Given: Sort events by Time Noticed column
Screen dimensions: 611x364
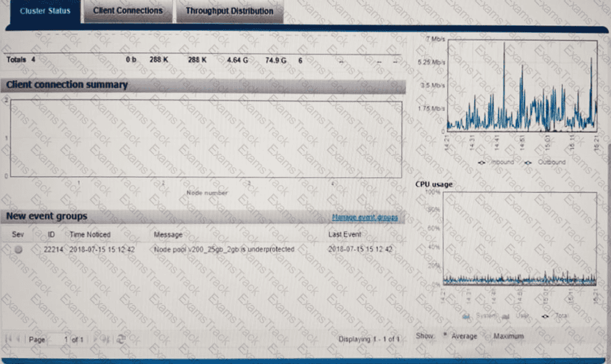Looking at the screenshot, I should [90, 234].
